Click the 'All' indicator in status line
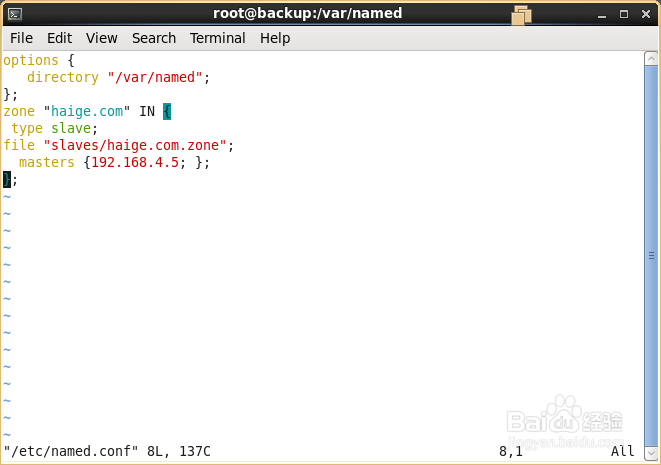The width and height of the screenshot is (661, 465). coord(623,452)
